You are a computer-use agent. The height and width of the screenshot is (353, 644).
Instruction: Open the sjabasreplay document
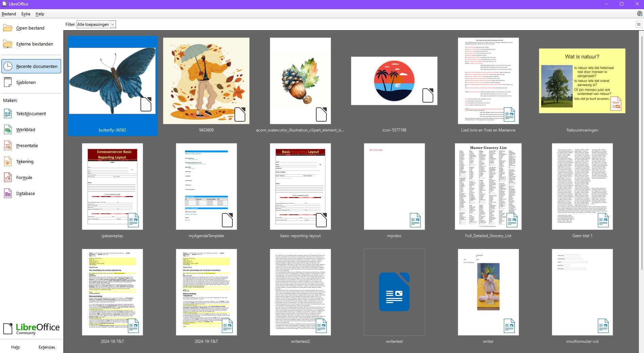[112, 187]
